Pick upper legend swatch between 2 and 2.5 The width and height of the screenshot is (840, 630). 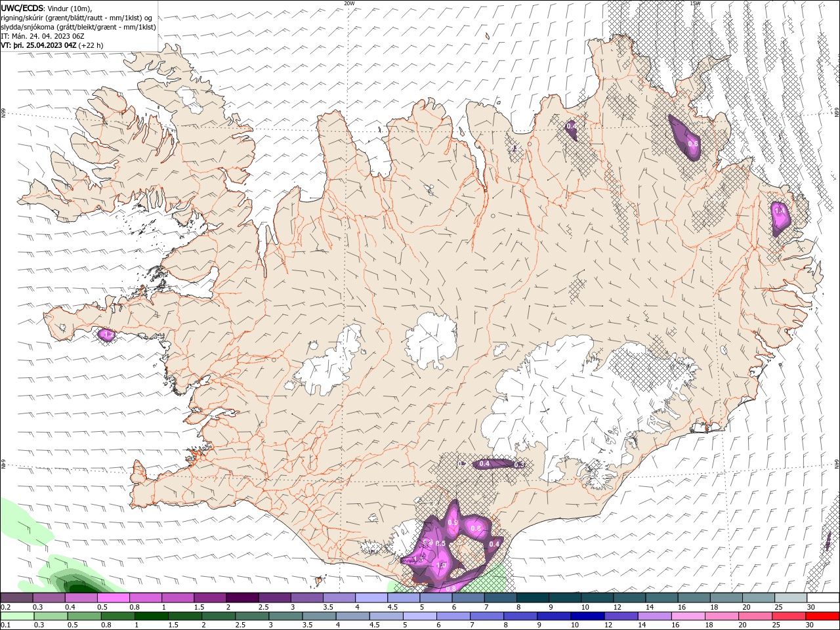(242, 597)
